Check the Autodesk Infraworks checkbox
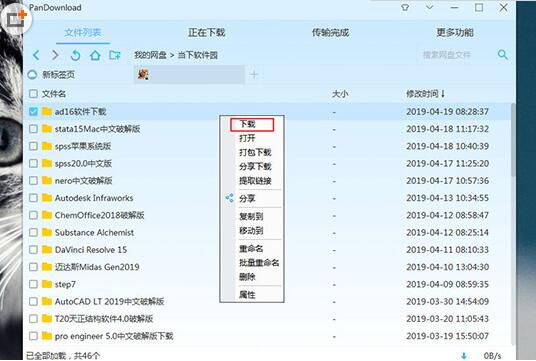Viewport: 536px width, 361px height. click(33, 198)
